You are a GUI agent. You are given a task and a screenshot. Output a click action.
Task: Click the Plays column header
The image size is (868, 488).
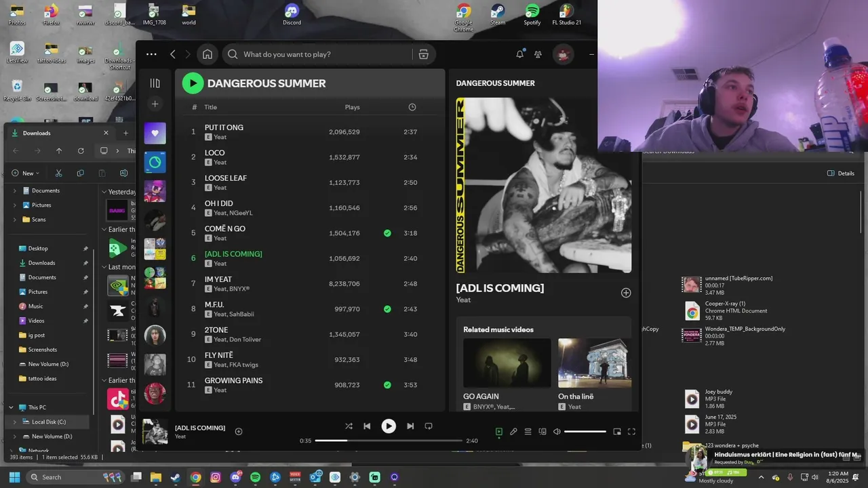click(x=352, y=107)
